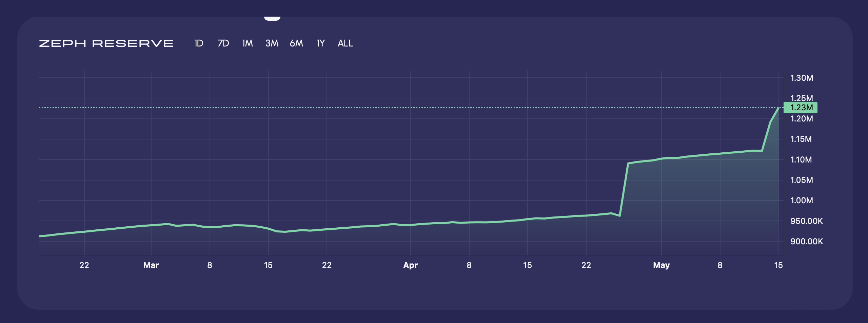Switch to the 6M view

pyautogui.click(x=296, y=43)
